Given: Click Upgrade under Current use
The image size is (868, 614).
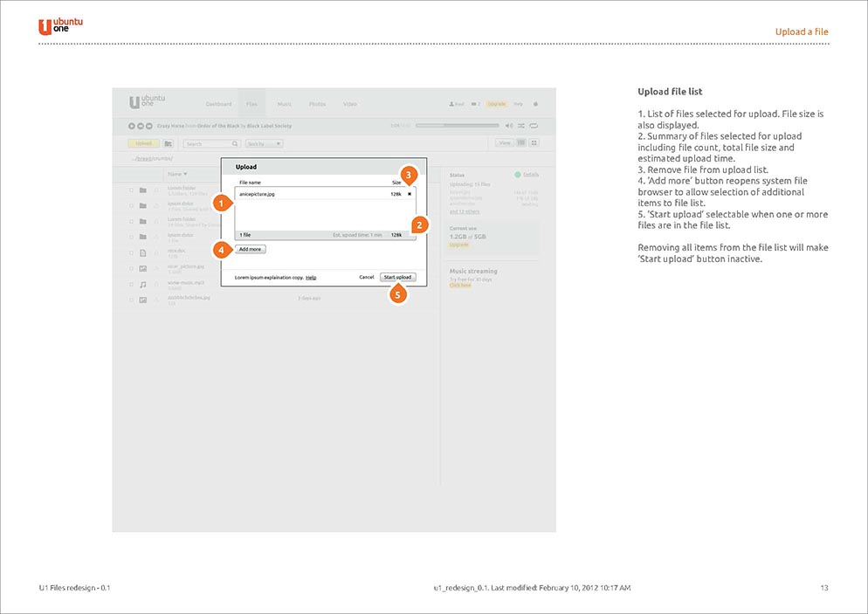Looking at the screenshot, I should pyautogui.click(x=458, y=245).
